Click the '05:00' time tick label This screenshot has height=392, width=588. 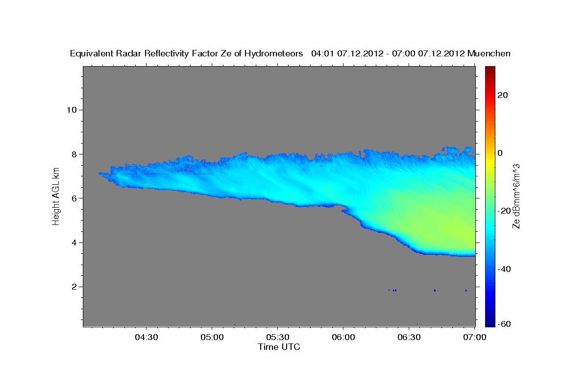tap(212, 337)
